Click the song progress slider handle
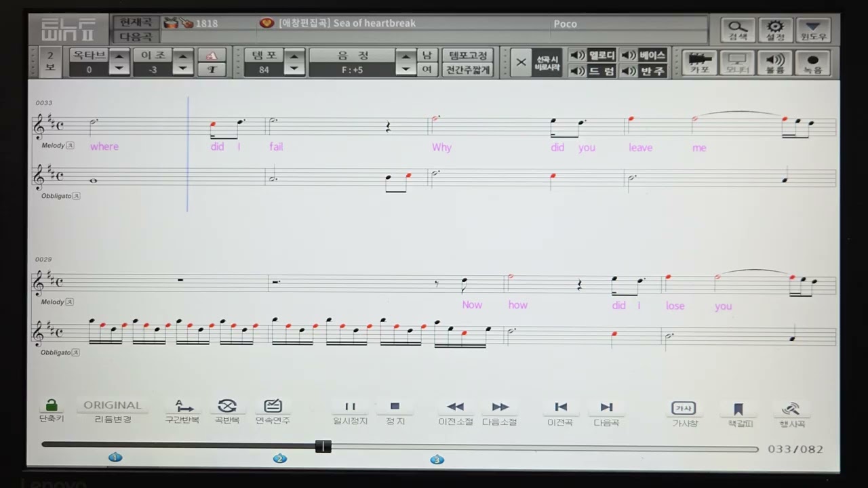This screenshot has height=488, width=868. [x=323, y=446]
